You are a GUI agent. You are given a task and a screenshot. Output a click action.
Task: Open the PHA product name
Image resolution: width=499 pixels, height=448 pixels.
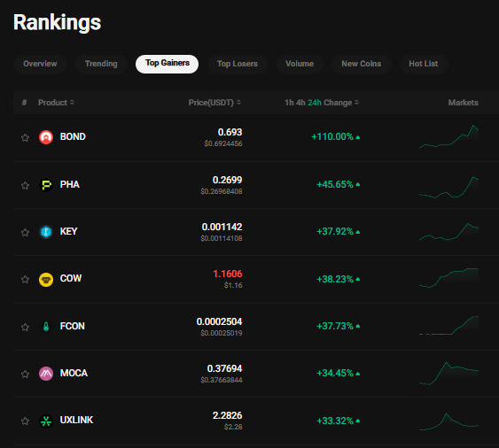coord(70,184)
